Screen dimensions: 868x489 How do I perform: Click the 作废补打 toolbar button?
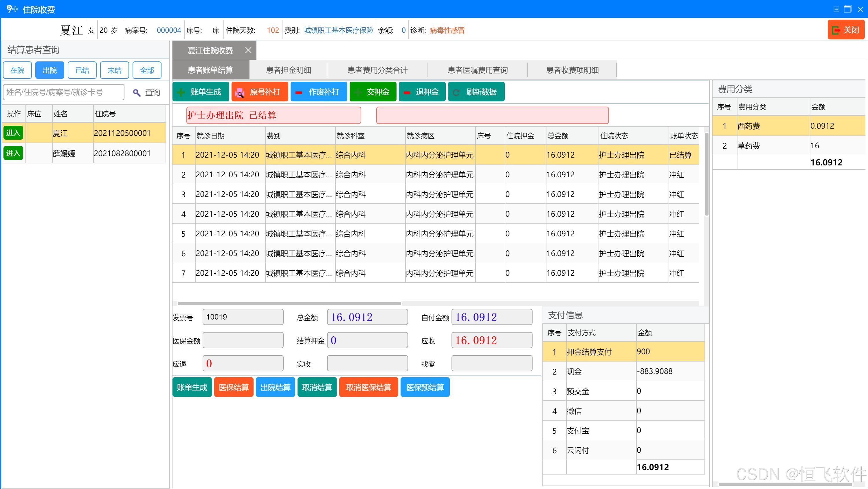318,92
